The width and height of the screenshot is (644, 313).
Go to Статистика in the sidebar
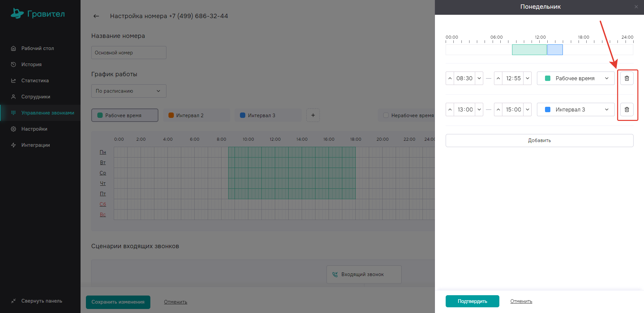35,81
